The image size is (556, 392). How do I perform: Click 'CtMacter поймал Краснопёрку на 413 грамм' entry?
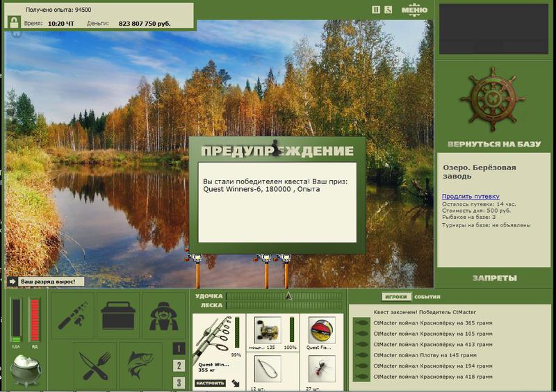(433, 345)
